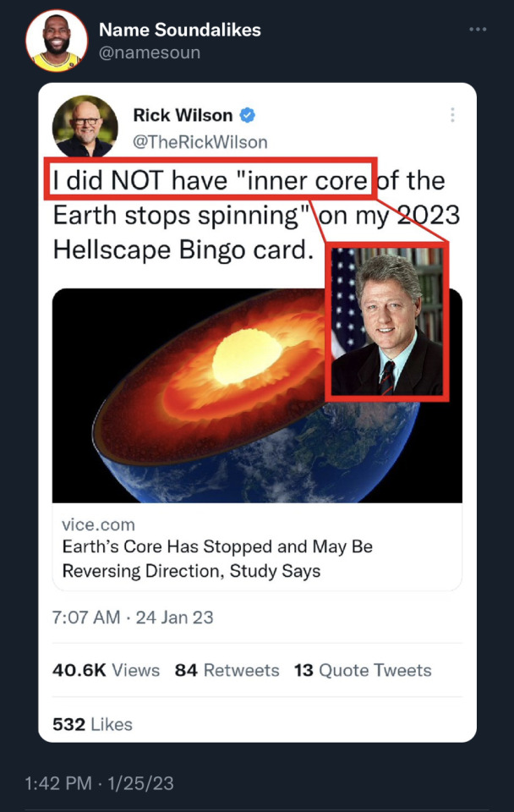
Task: View the 40.6K Views count
Action: coord(106,671)
